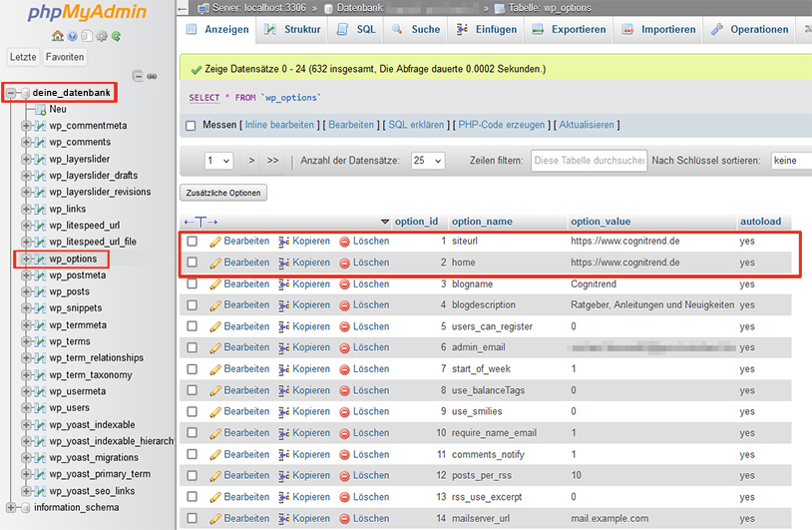Click the delete icon in mailserver_url row
Image resolution: width=812 pixels, height=530 pixels.
tap(344, 519)
